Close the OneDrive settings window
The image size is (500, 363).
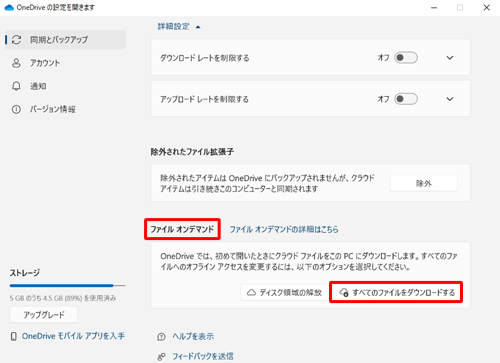pos(487,7)
